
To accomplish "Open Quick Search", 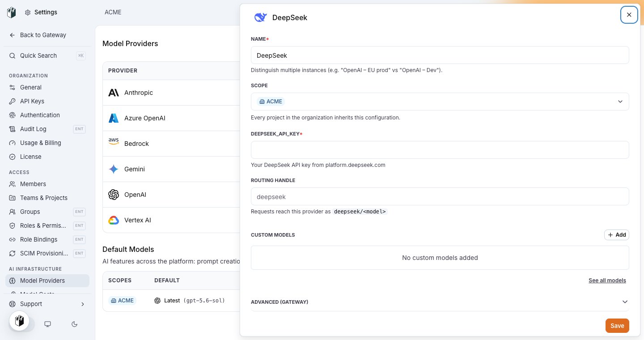I will point(47,55).
